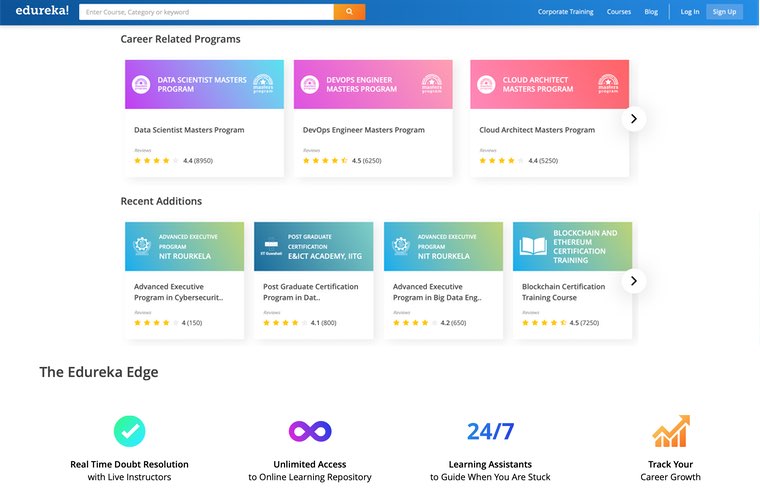Open the NIT Rourkela Big Data banner

[x=443, y=247]
